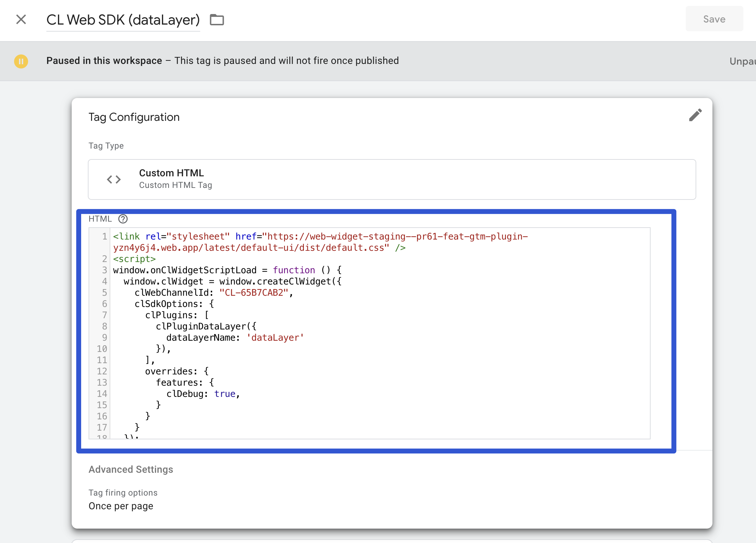The height and width of the screenshot is (543, 756).
Task: Click the pencil edit icon in Tag Configuration
Action: tap(695, 115)
